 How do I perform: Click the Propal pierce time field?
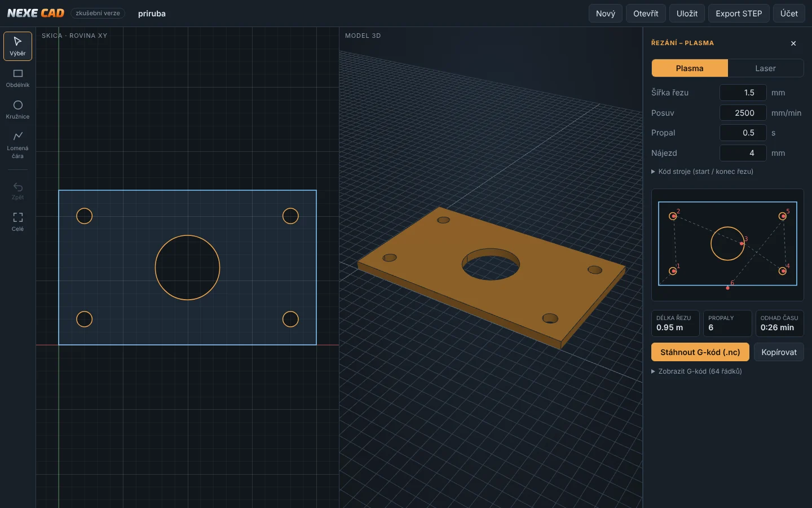[x=743, y=133]
